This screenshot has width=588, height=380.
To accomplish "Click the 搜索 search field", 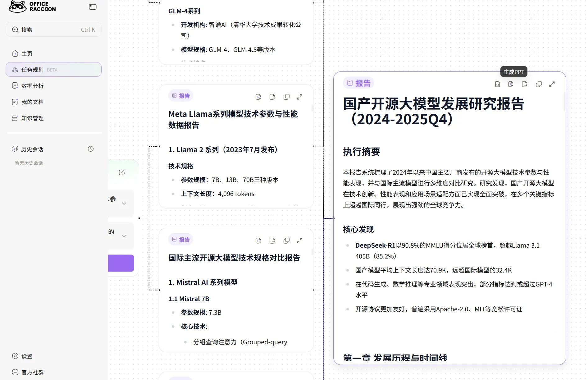I will [x=53, y=30].
